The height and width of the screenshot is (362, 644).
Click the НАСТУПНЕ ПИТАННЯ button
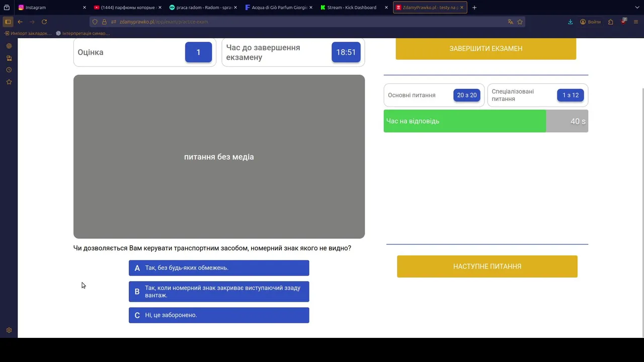(487, 266)
